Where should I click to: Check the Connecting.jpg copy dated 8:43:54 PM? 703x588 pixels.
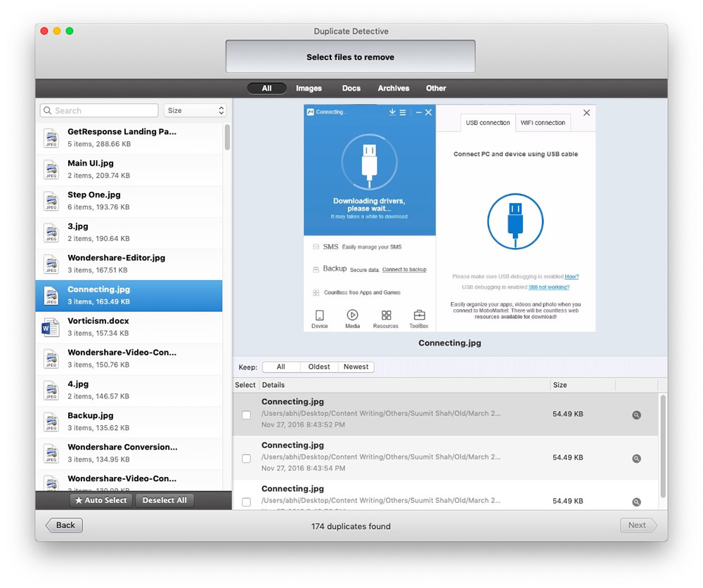pyautogui.click(x=246, y=459)
